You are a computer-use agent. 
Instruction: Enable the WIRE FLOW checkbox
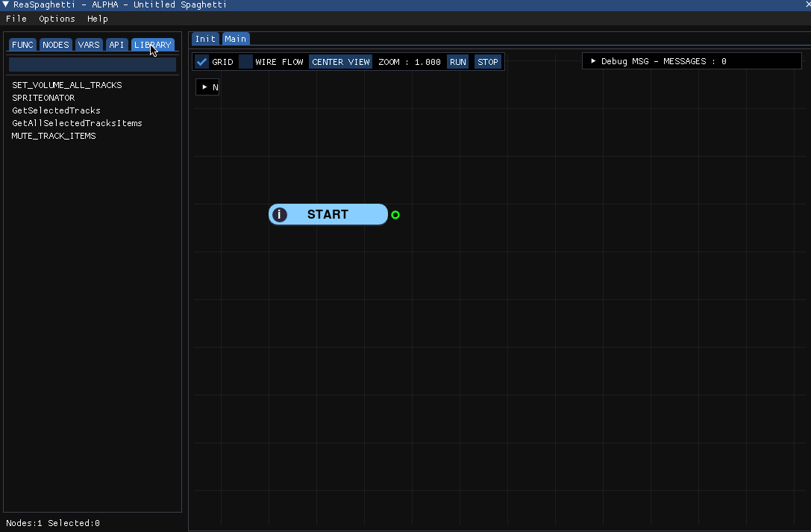(x=245, y=61)
